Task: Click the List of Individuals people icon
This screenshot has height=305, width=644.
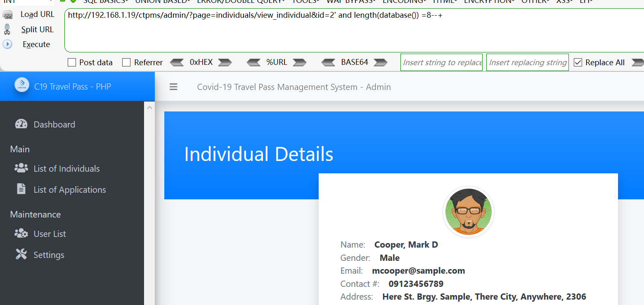Action: click(x=21, y=168)
